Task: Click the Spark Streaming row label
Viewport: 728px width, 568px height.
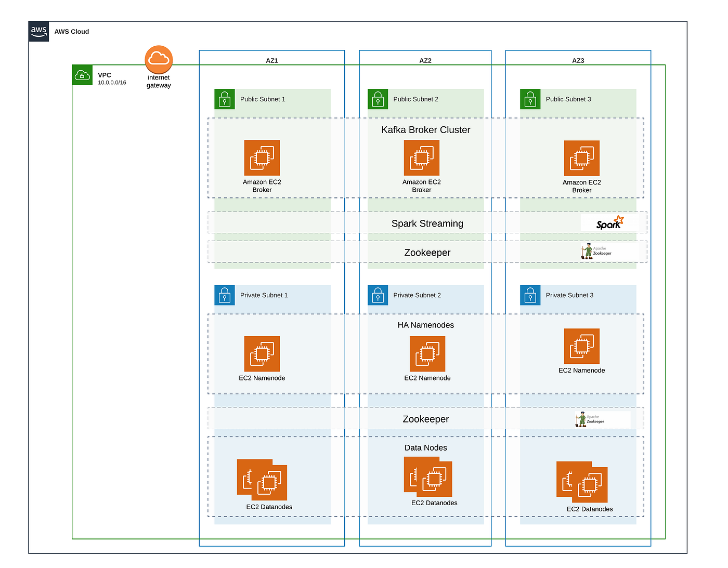Action: click(x=427, y=223)
